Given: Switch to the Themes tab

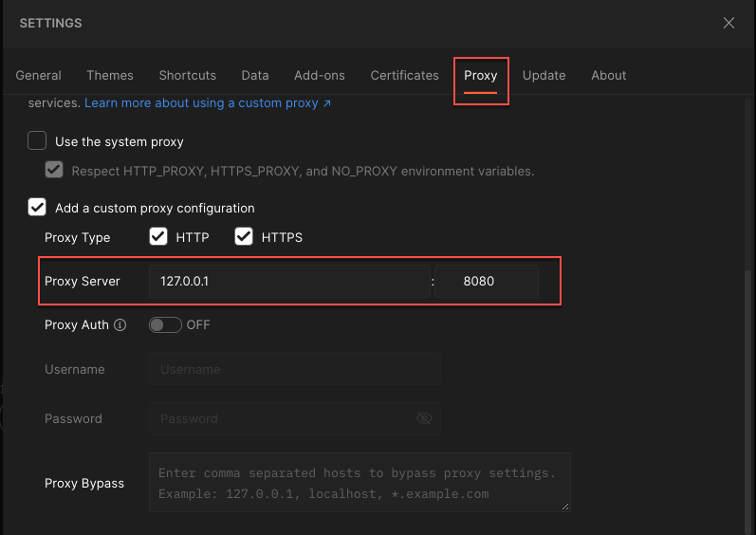Looking at the screenshot, I should tap(110, 75).
